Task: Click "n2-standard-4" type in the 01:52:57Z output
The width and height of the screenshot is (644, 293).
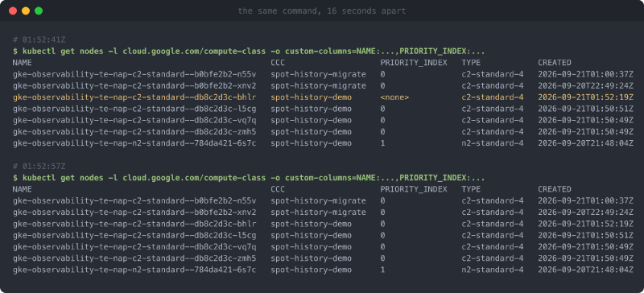Action: click(493, 270)
